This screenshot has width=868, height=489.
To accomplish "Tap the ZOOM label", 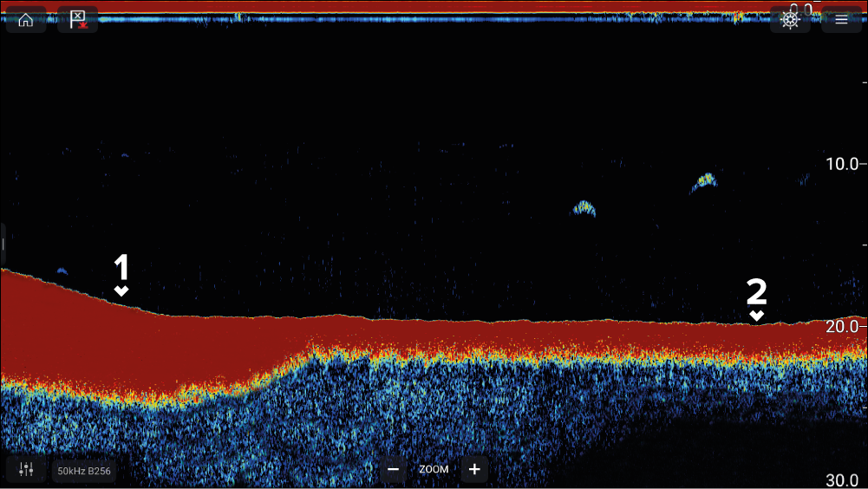I will click(434, 469).
